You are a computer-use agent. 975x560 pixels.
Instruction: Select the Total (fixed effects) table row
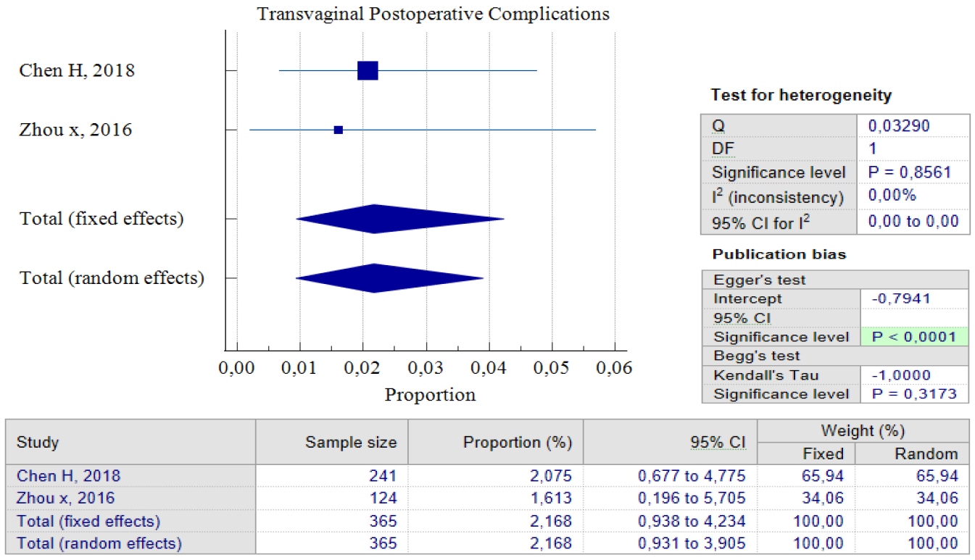(x=487, y=521)
